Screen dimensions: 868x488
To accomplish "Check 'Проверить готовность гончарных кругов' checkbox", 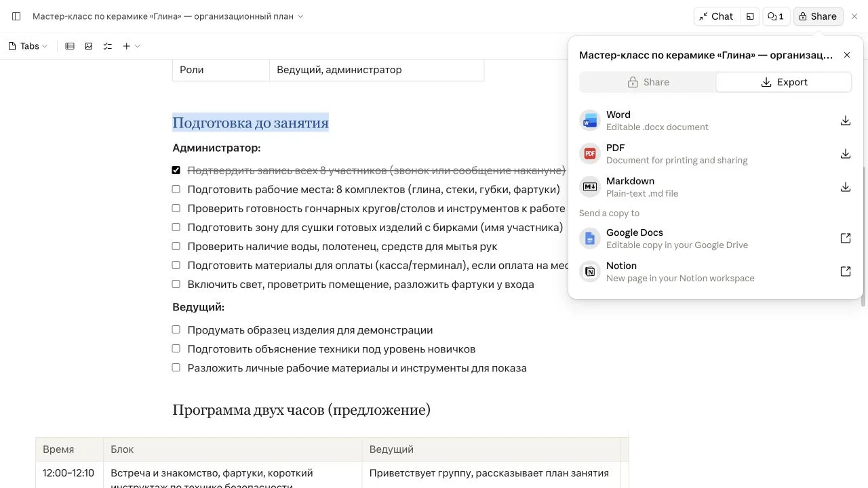I will point(176,208).
